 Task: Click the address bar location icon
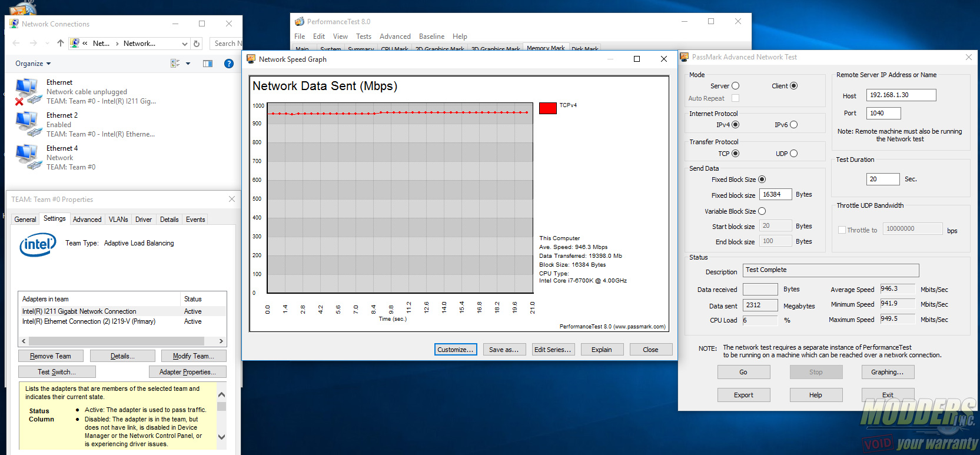pyautogui.click(x=75, y=43)
